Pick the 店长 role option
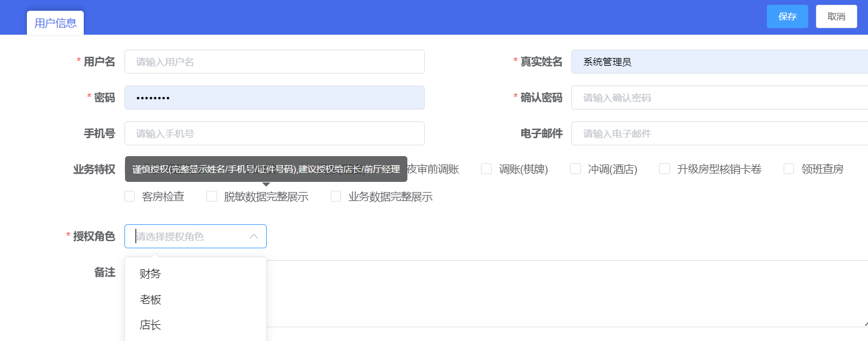The image size is (868, 341). (x=150, y=325)
